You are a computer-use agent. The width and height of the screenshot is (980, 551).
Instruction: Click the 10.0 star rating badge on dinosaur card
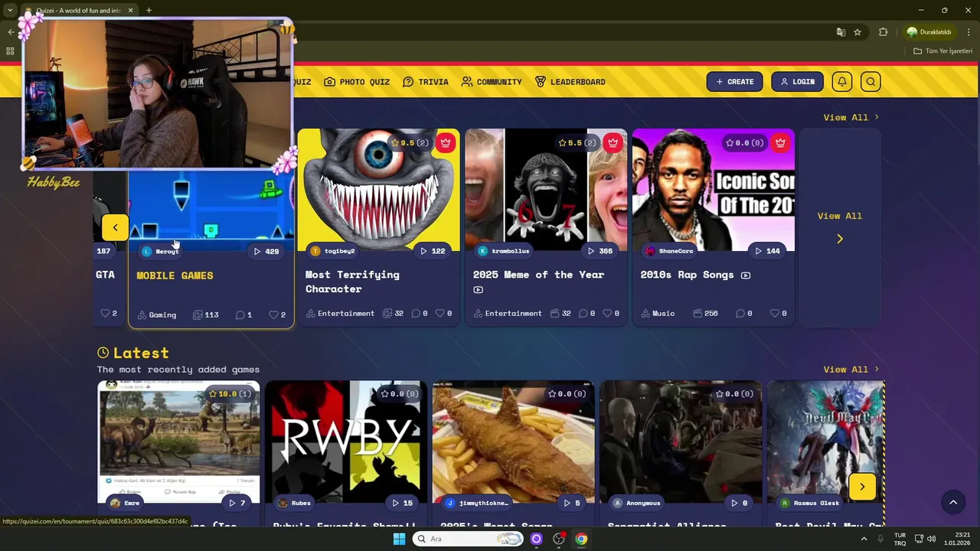click(x=229, y=394)
